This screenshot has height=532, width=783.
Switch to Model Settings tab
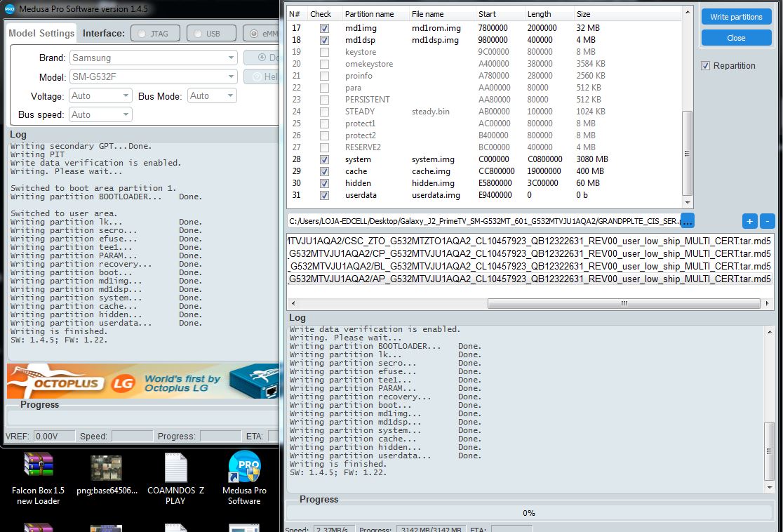click(x=41, y=34)
